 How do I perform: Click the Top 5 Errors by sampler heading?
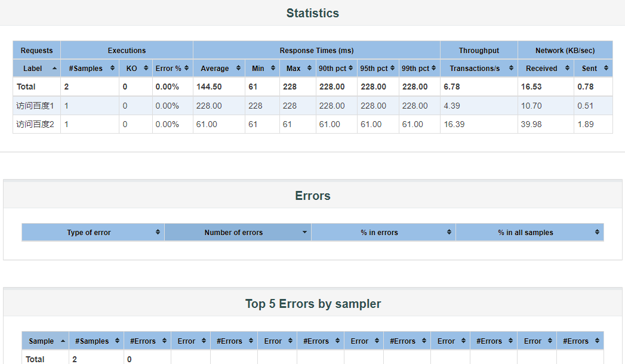click(x=313, y=304)
